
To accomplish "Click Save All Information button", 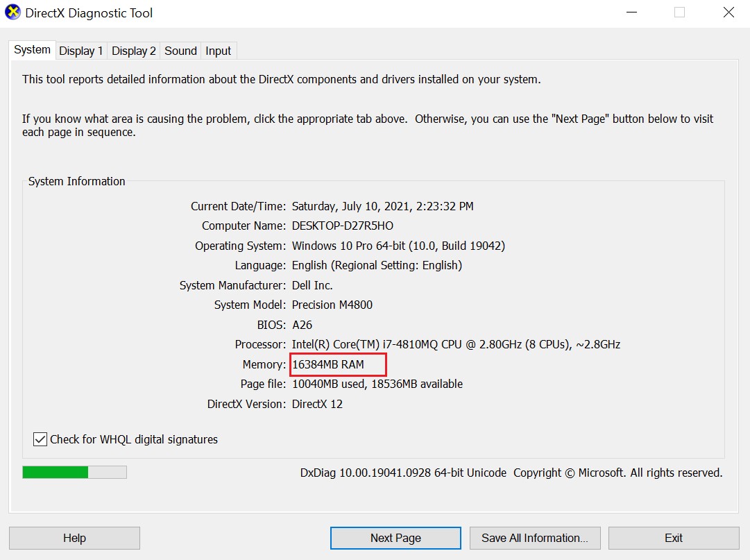I will click(x=535, y=538).
